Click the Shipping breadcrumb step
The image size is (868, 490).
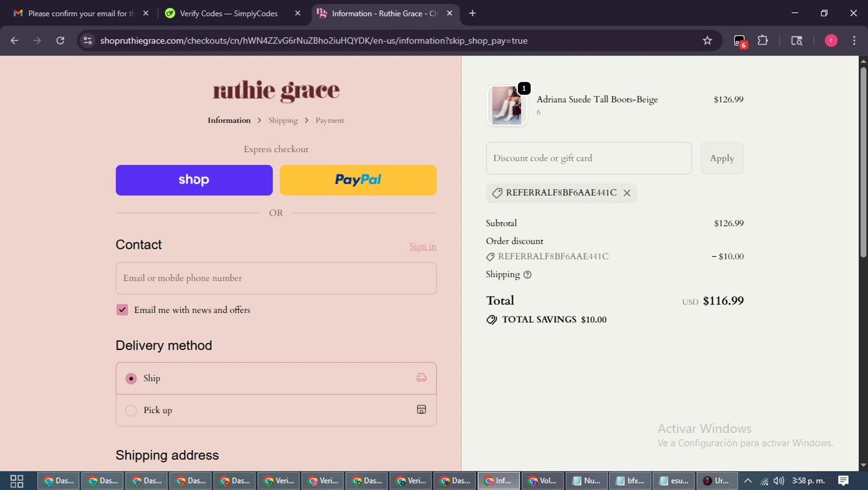[x=283, y=120]
